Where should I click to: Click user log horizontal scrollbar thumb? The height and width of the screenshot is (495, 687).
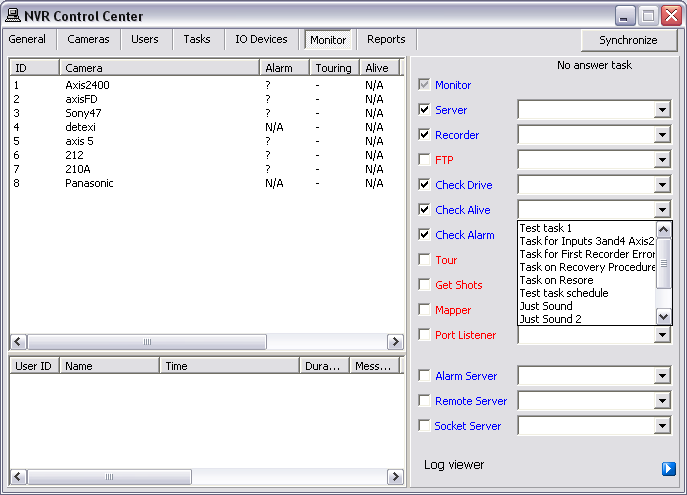point(109,476)
